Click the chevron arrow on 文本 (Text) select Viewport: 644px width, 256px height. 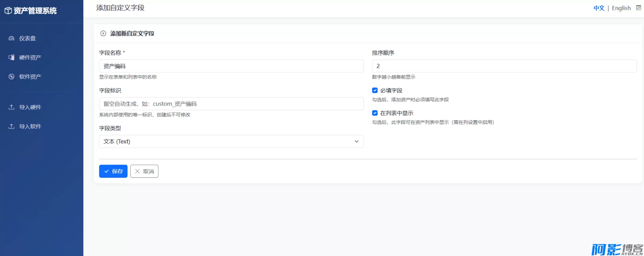click(356, 141)
